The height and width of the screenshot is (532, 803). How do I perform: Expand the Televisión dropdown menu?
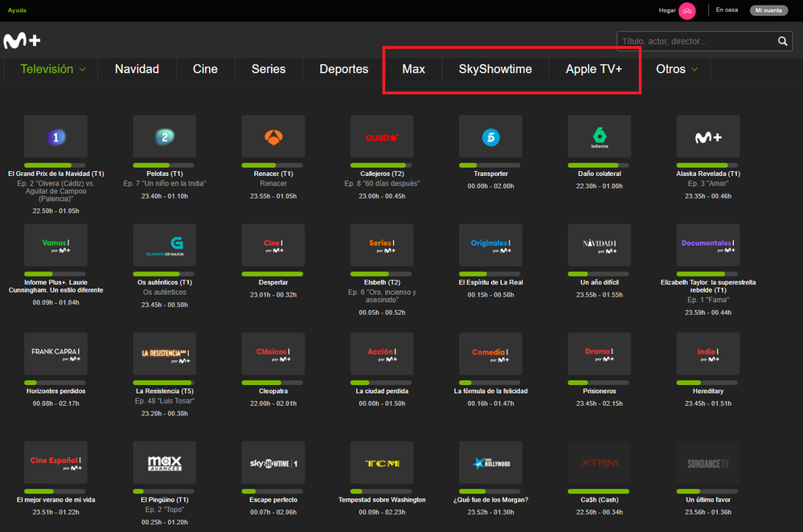pyautogui.click(x=53, y=69)
